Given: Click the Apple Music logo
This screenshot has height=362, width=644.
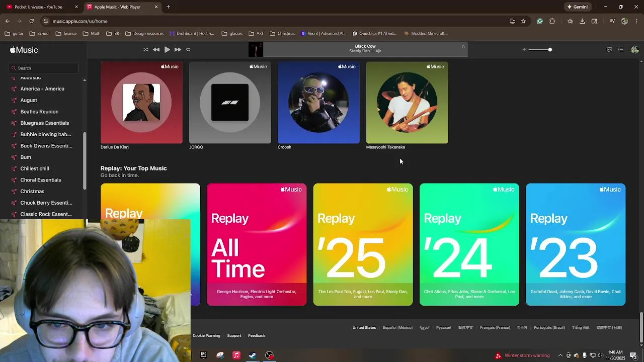Looking at the screenshot, I should 24,50.
